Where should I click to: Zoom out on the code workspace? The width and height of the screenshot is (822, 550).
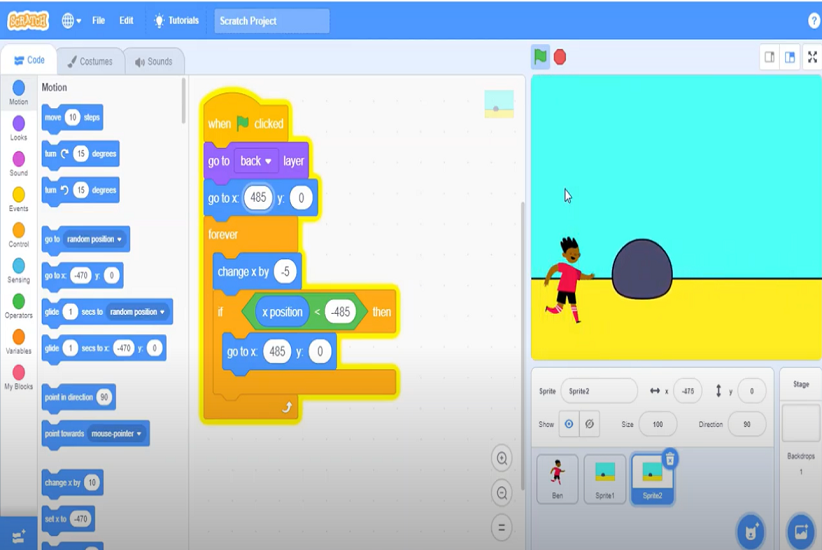click(x=502, y=493)
